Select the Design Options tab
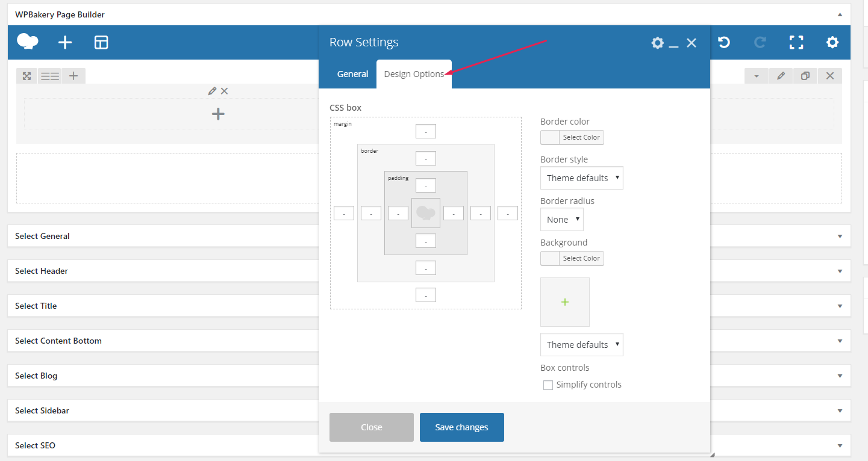This screenshot has height=461, width=868. [x=414, y=74]
